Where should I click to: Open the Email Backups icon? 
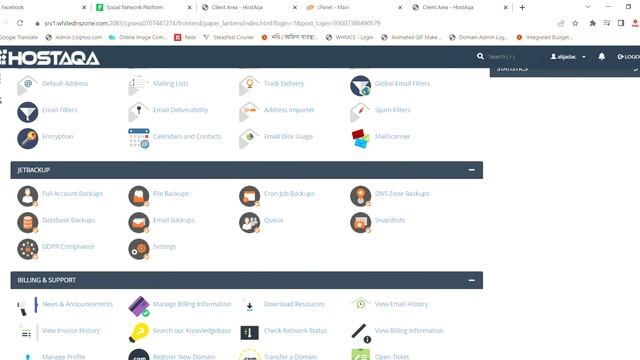(x=138, y=222)
